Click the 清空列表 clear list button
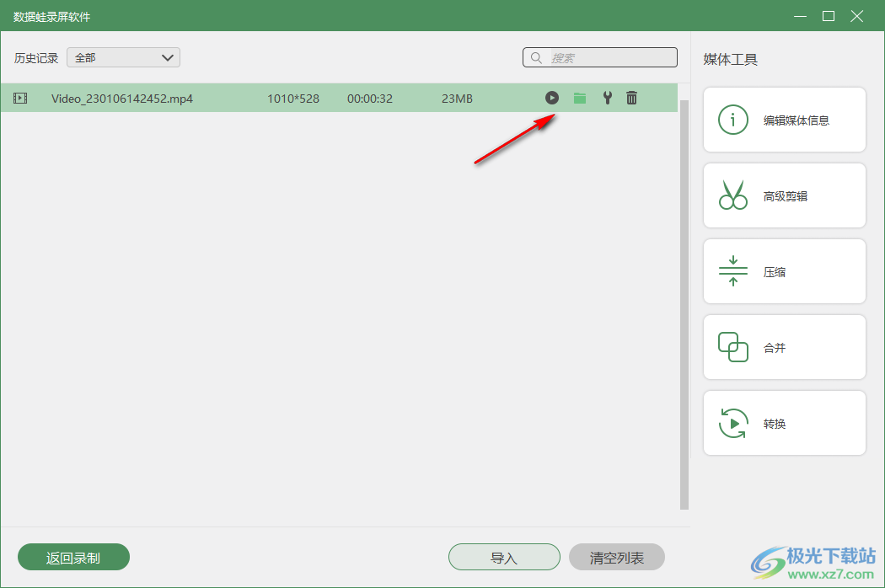The width and height of the screenshot is (885, 588). coord(616,557)
